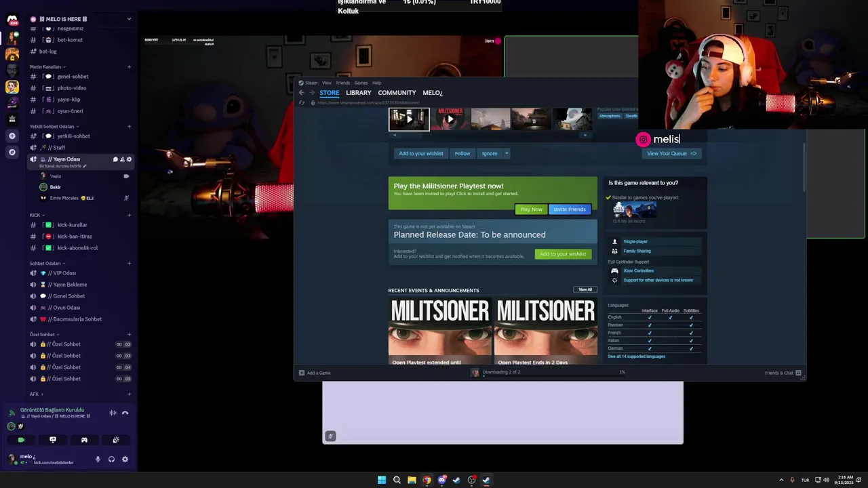
Task: See all 14 supported languages
Action: (x=637, y=357)
